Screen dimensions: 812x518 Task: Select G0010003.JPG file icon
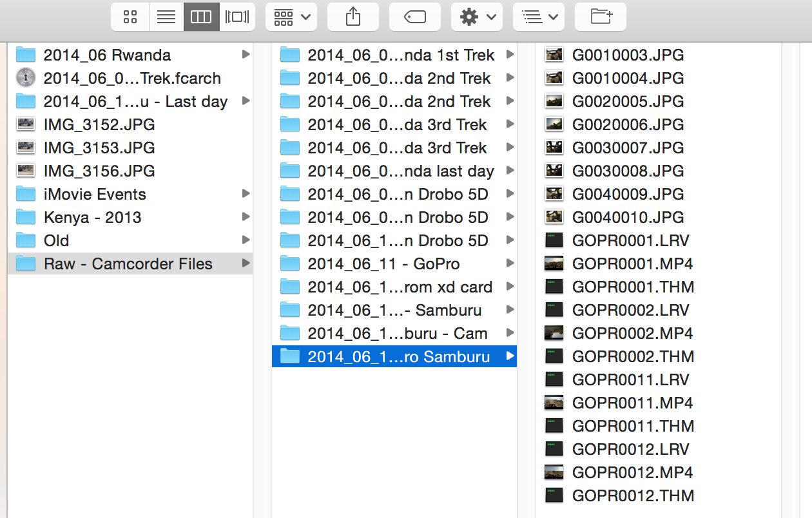point(554,55)
